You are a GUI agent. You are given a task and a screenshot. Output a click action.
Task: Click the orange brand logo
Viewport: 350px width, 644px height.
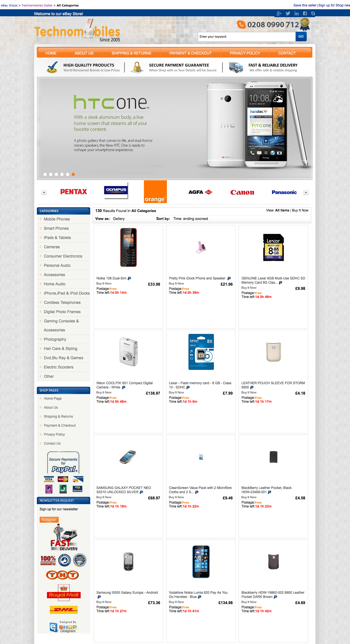pos(155,192)
